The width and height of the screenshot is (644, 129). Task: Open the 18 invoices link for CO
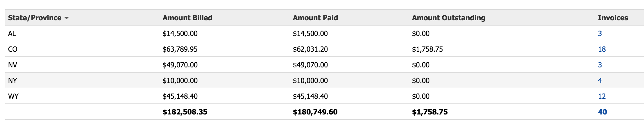click(602, 49)
